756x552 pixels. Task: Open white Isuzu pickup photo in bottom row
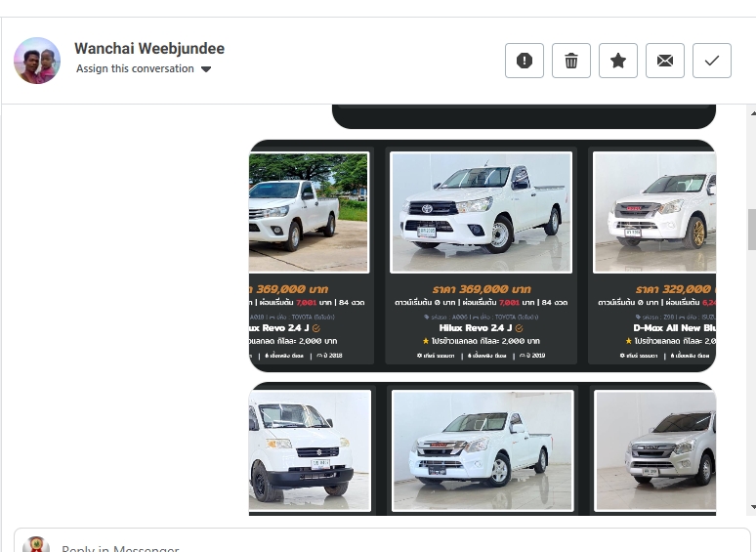point(483,450)
